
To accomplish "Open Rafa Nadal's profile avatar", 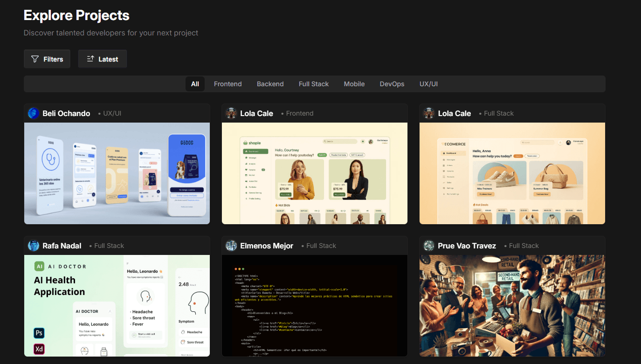I will pos(33,246).
